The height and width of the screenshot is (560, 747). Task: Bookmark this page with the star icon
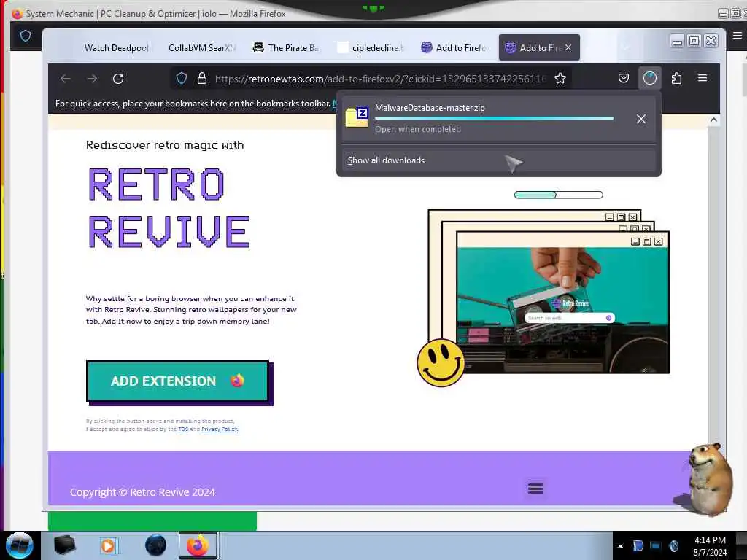(560, 79)
